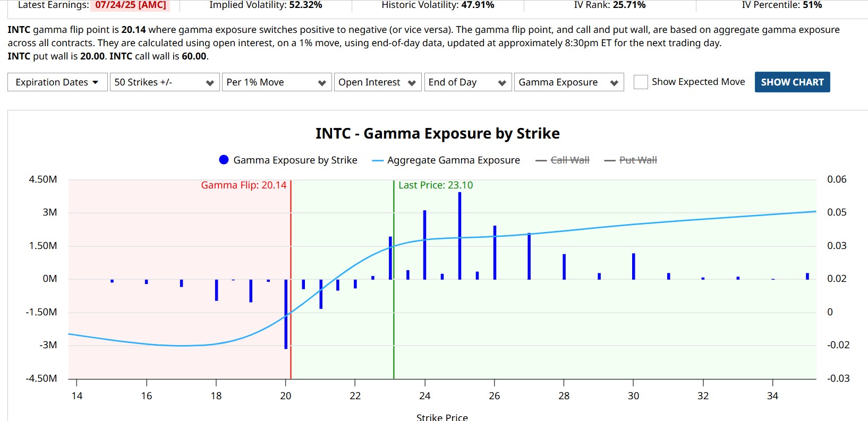Click the tallest bar at strike 25
Screen dimensions: 868x421
tap(459, 236)
